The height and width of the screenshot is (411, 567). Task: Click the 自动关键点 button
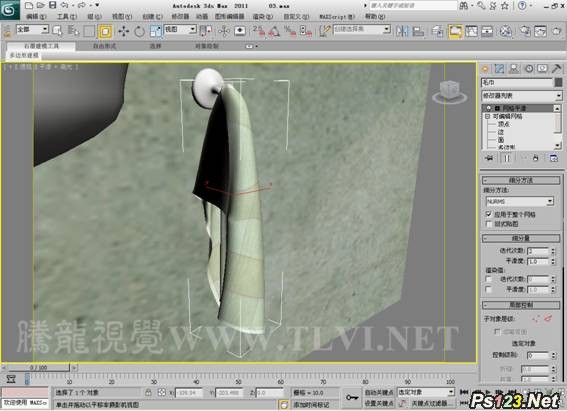(379, 392)
